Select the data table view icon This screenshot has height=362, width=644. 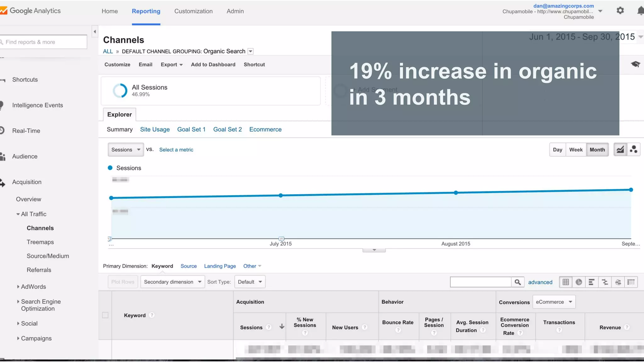tap(566, 282)
